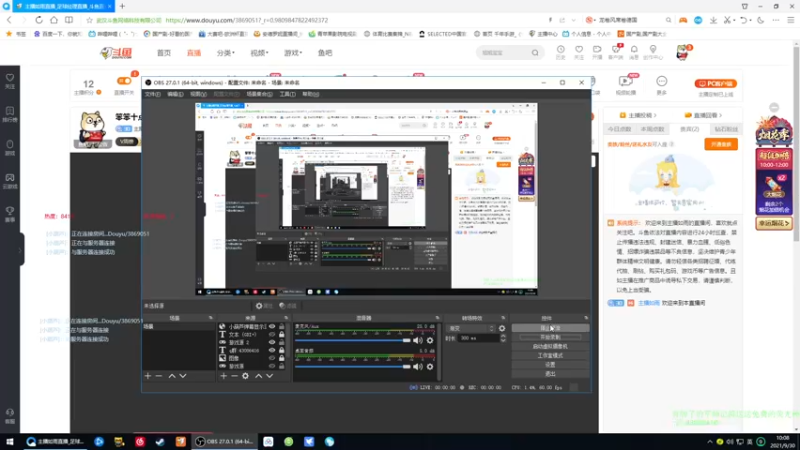Screen dimensions: 800x450
Task: Open OBS 设置 from Controls
Action: click(x=550, y=365)
